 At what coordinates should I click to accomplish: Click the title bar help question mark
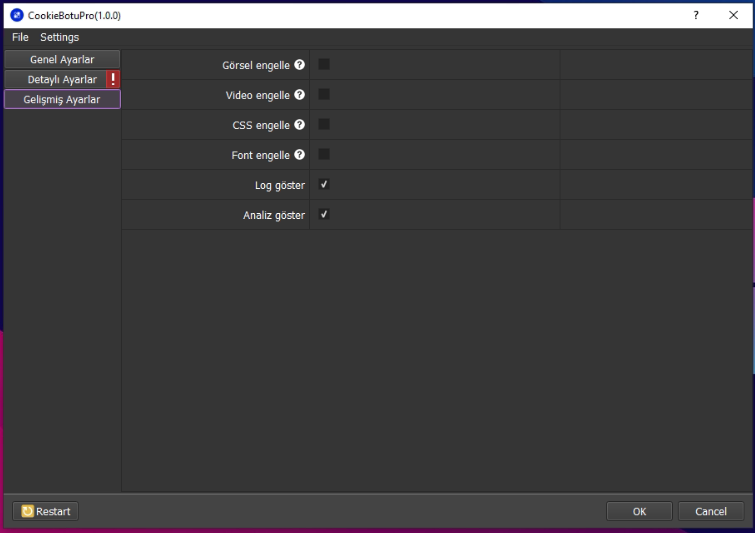pos(696,15)
